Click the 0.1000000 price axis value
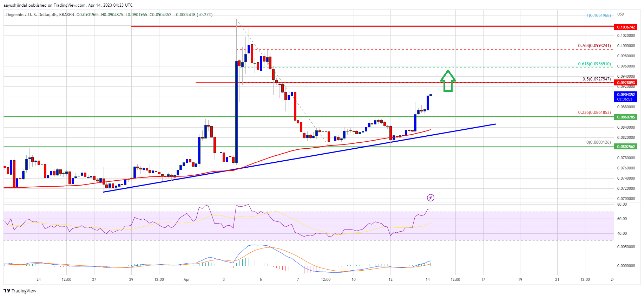 click(626, 46)
